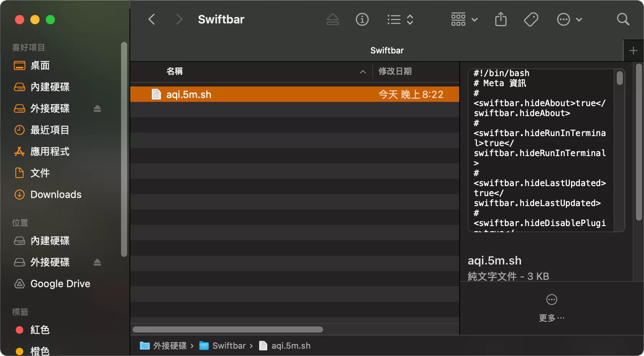Filter by the 橙色 tag
644x356 pixels.
(40, 351)
